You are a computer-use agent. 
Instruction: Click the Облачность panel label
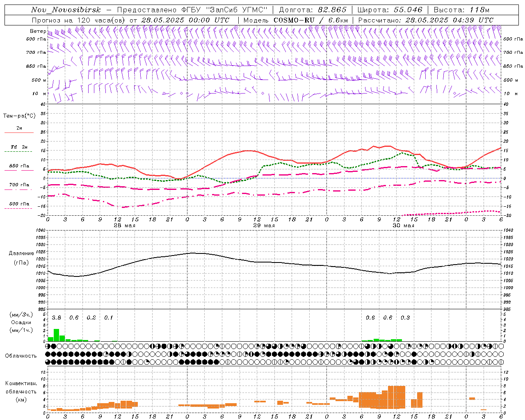(x=21, y=356)
